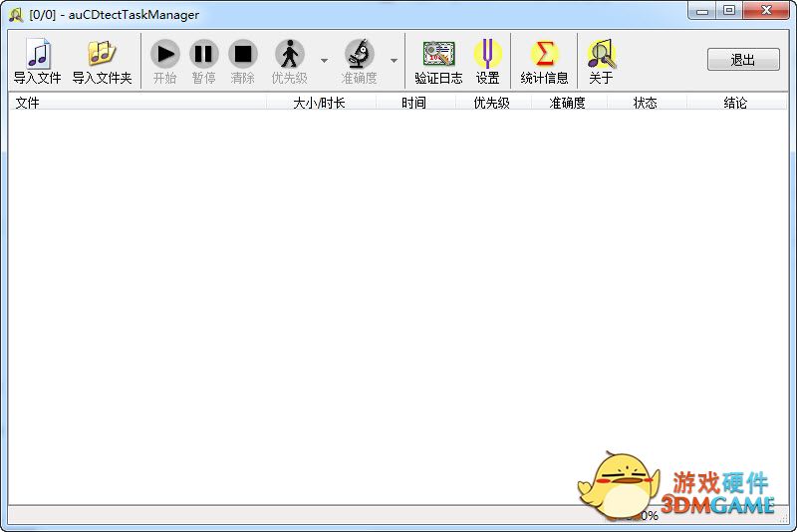Open 设置 settings tuning fork icon
797x532 pixels.
tap(487, 54)
